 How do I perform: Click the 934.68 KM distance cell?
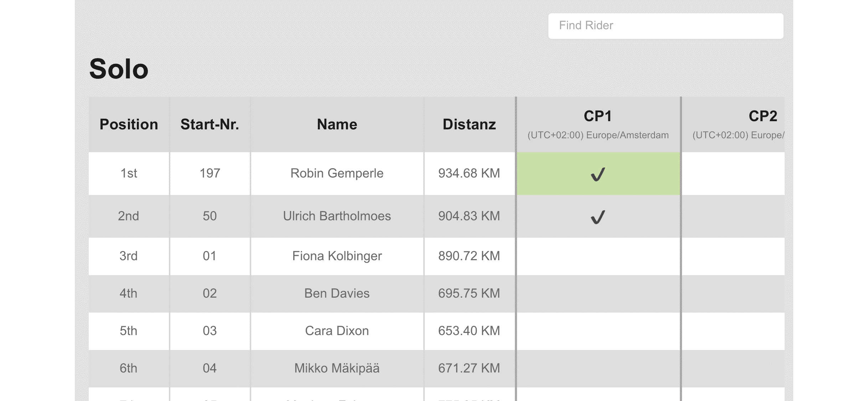469,173
